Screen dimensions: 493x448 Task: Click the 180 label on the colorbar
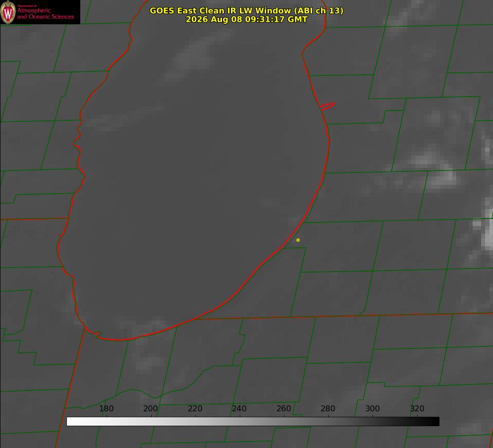point(106,409)
